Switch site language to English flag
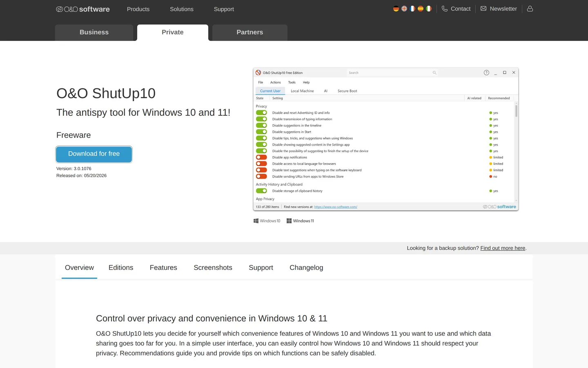This screenshot has height=368, width=588. [x=404, y=9]
